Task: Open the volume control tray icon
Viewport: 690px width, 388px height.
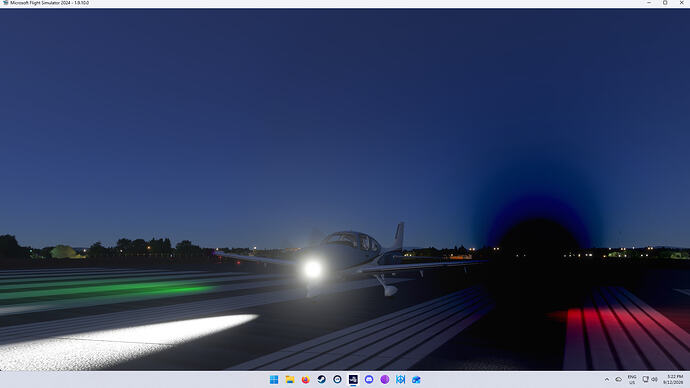Action: [x=654, y=379]
